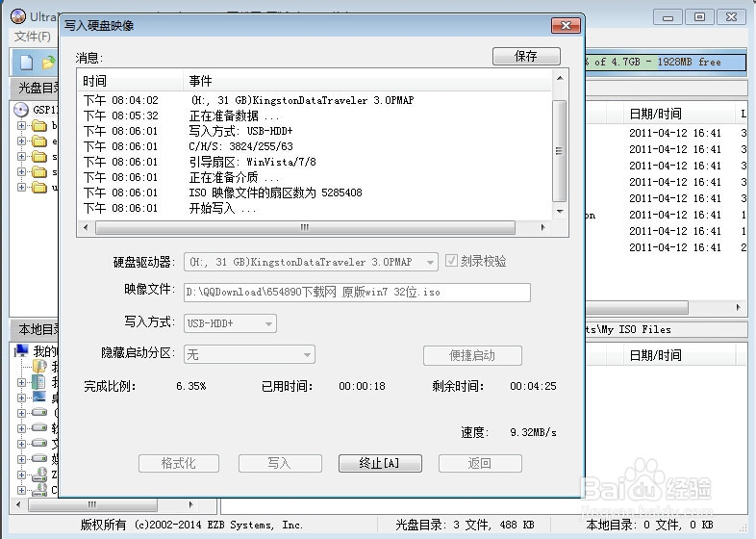Click message list horizontal scroll-right arrow
Image resolution: width=756 pixels, height=539 pixels.
[x=542, y=227]
